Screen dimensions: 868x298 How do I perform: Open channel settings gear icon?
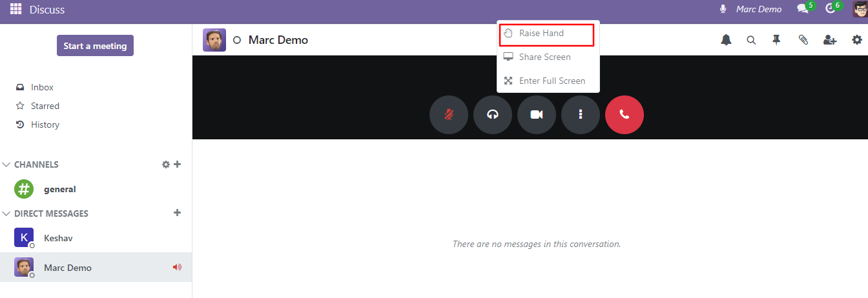point(165,164)
